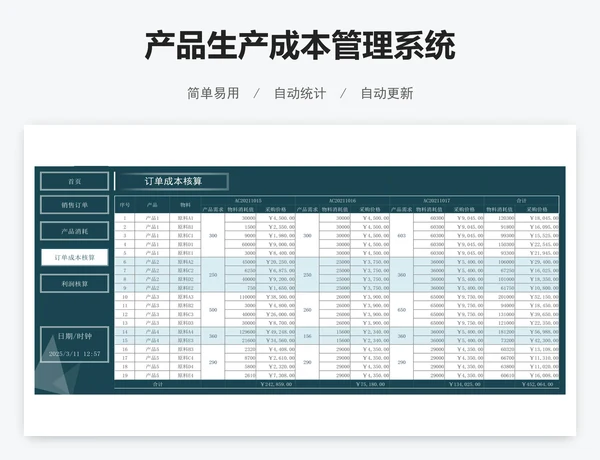Select the 原料A1 cell in row 1

click(185, 218)
